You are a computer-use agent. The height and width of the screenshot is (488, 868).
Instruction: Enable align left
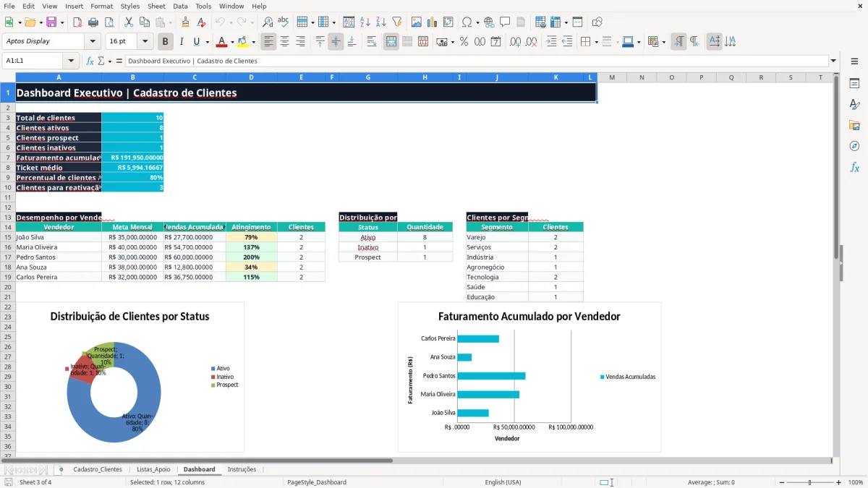268,42
